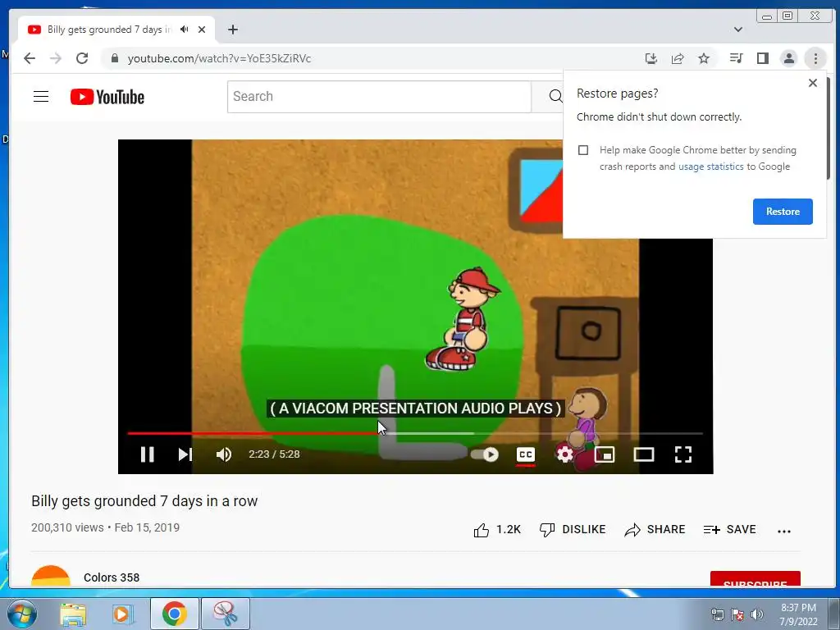Skip to next video
Image resolution: width=840 pixels, height=630 pixels.
185,454
